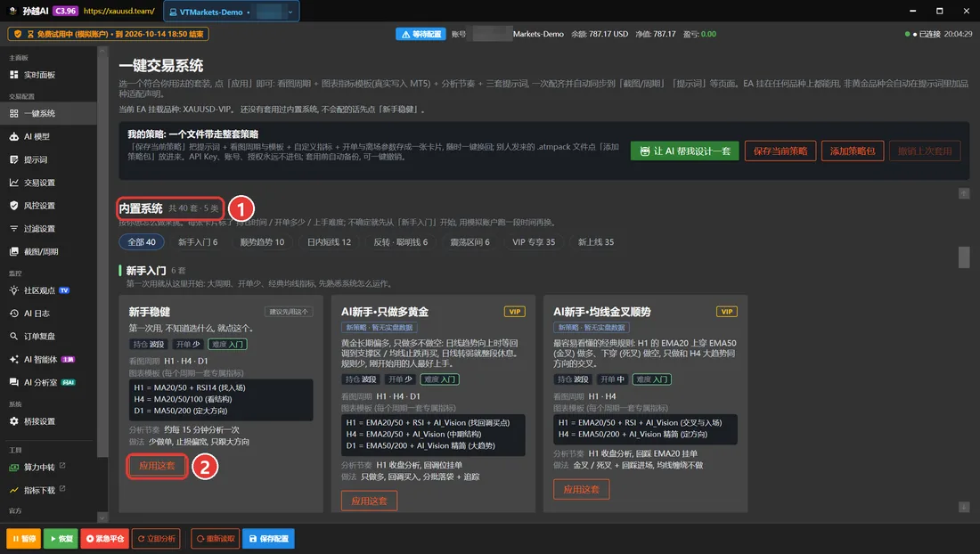Apply AI新手·均线金叉顺势 via 应用这套

click(x=581, y=490)
